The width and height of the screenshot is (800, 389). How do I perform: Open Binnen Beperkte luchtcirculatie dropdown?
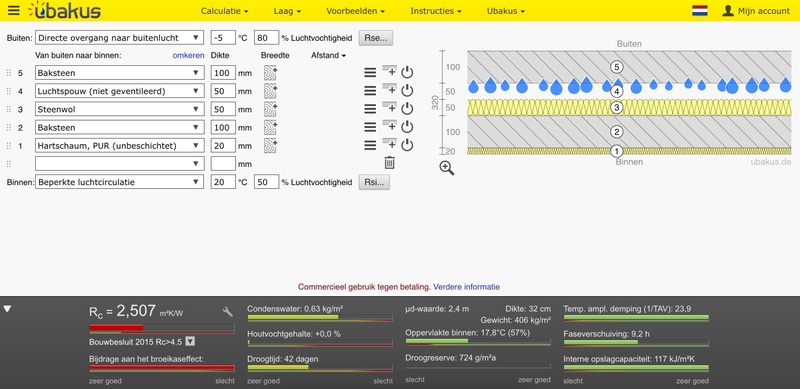[x=119, y=182]
